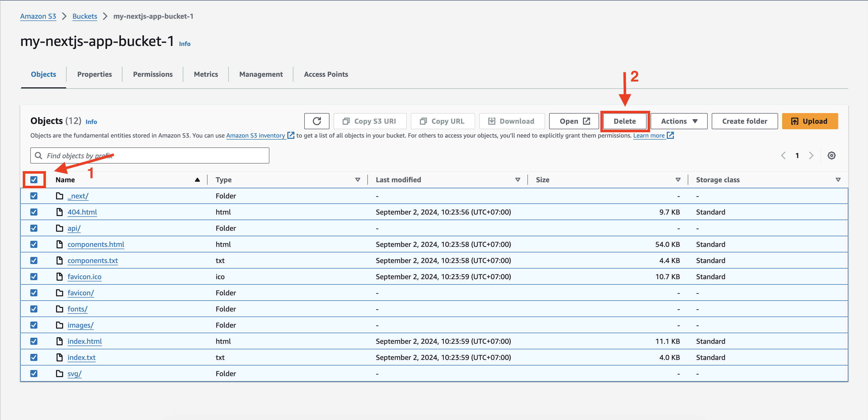Open the components.txt object link
The width and height of the screenshot is (868, 420).
coord(93,261)
